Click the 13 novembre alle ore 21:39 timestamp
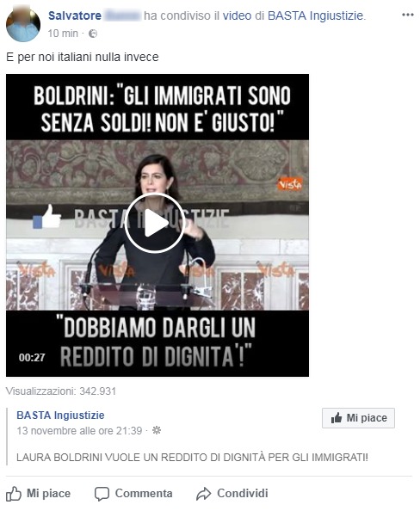420x511 pixels. tap(79, 431)
